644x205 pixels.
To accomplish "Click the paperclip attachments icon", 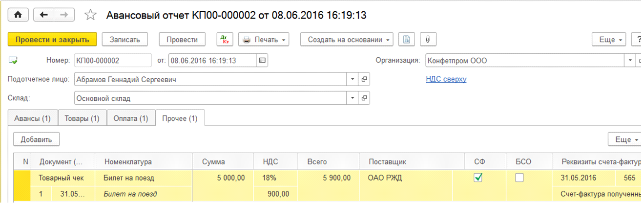I will tap(428, 40).
